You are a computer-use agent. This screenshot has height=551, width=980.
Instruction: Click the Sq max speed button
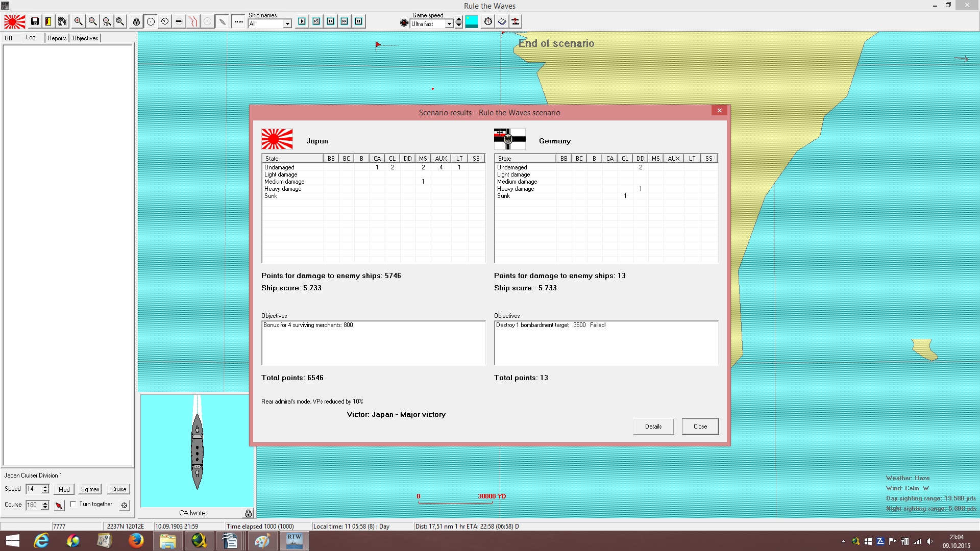90,489
